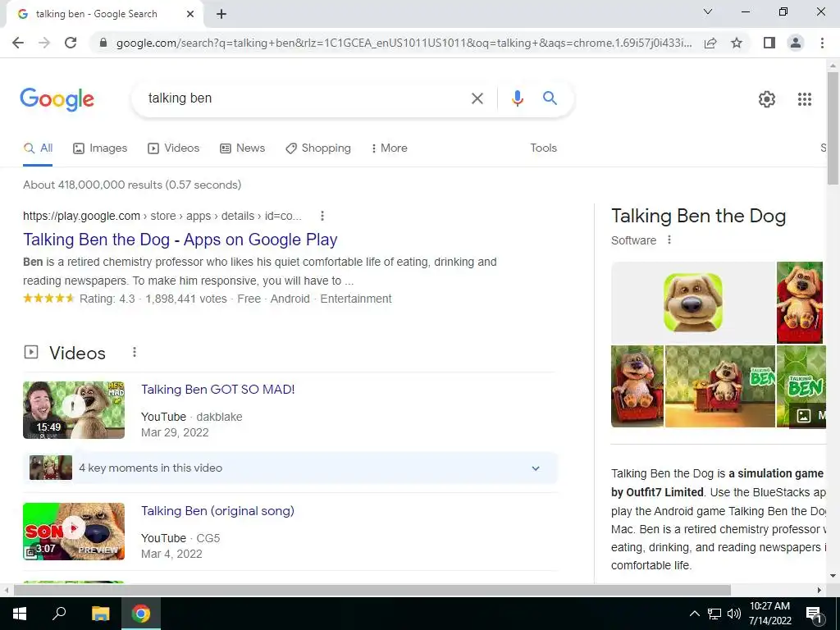Clear the search box text
840x630 pixels.
click(x=477, y=98)
